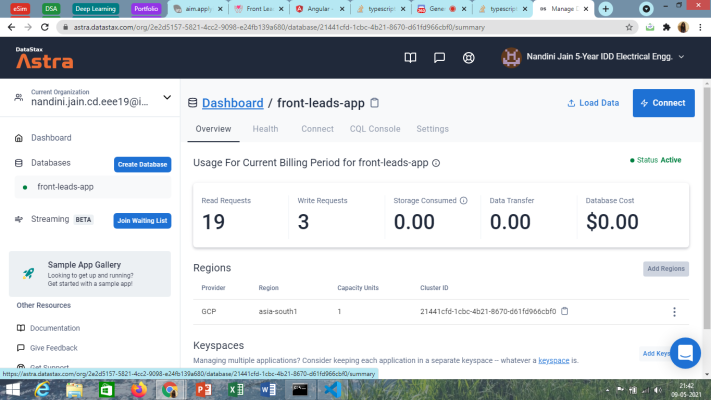The width and height of the screenshot is (711, 400).
Task: Switch to the aim.apply browser tab
Action: pos(198,9)
